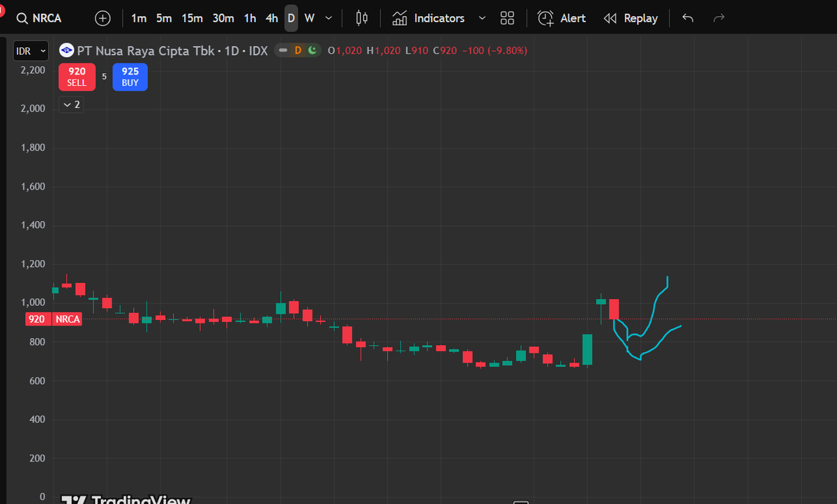Select the 30m timeframe
This screenshot has height=504, width=837.
tap(223, 18)
